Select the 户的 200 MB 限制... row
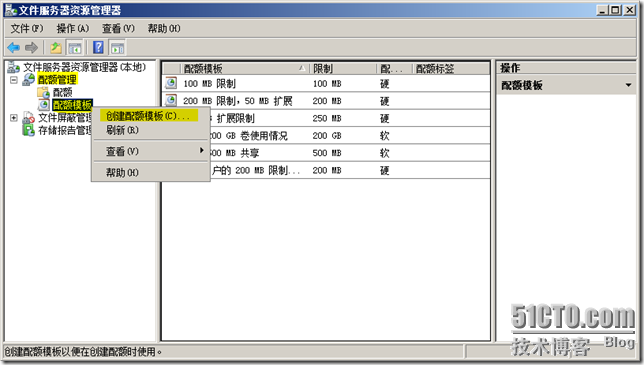The image size is (644, 365). click(327, 170)
